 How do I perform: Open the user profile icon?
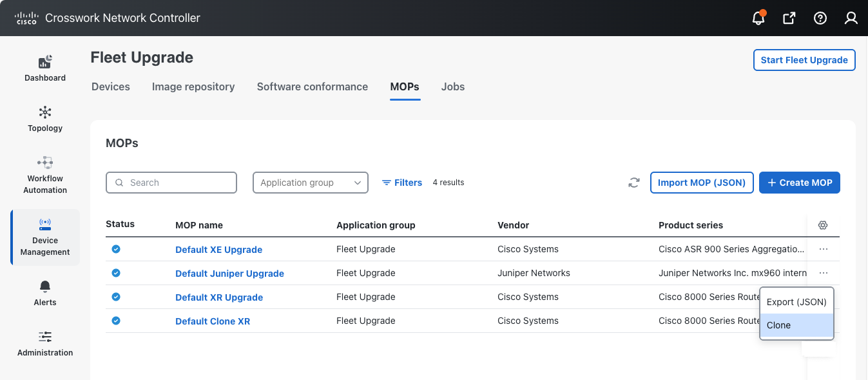coord(851,18)
